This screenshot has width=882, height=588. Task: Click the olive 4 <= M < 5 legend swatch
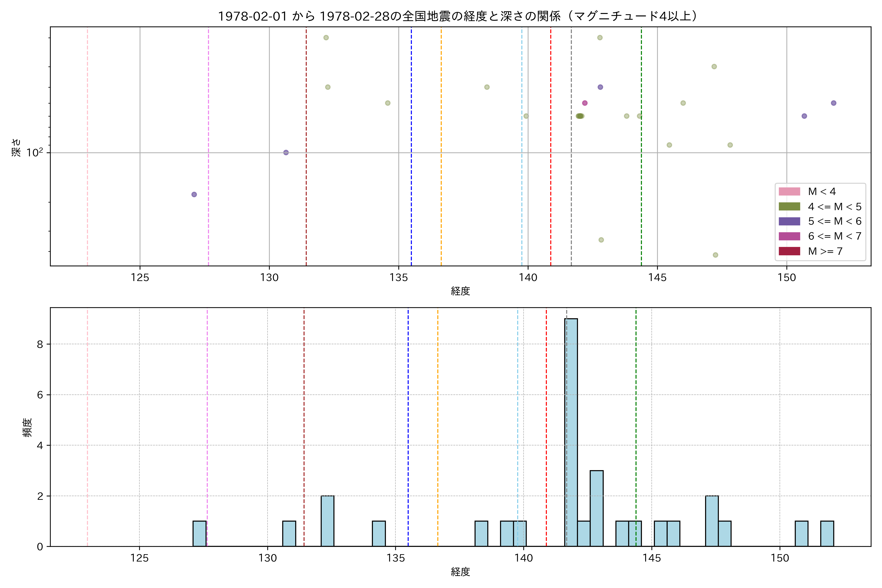pyautogui.click(x=789, y=207)
